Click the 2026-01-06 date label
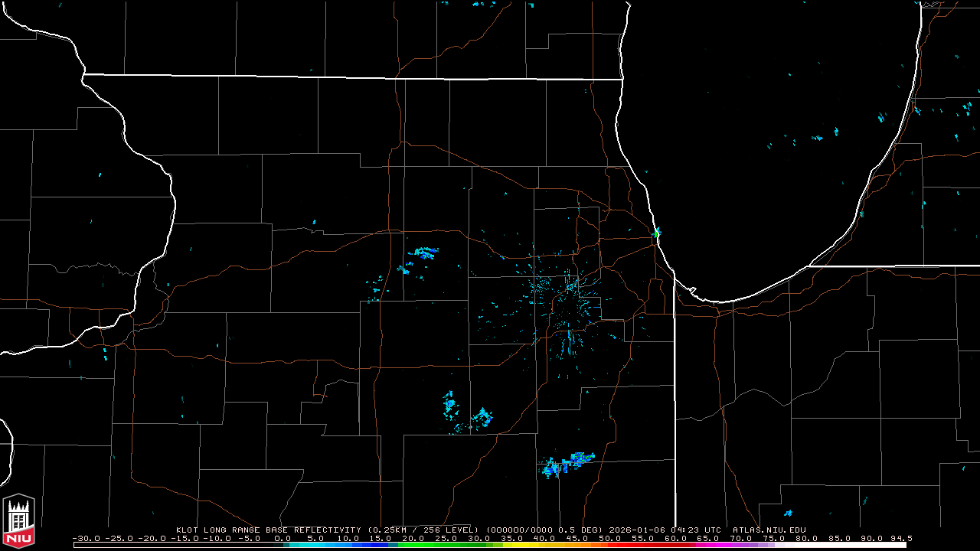This screenshot has width=980, height=551. [x=642, y=530]
